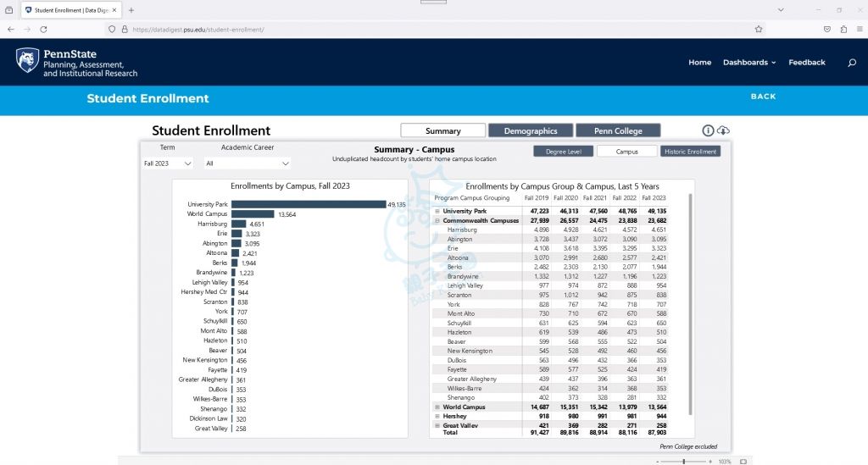Viewport: 868px width, 465px height.
Task: Collapse the Commonwealth Campuses group
Action: [437, 220]
